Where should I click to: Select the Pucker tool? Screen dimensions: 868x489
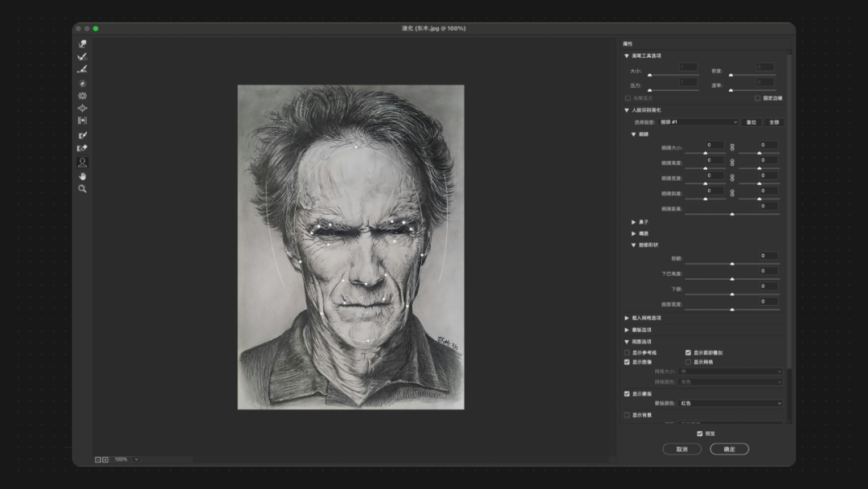coord(82,96)
